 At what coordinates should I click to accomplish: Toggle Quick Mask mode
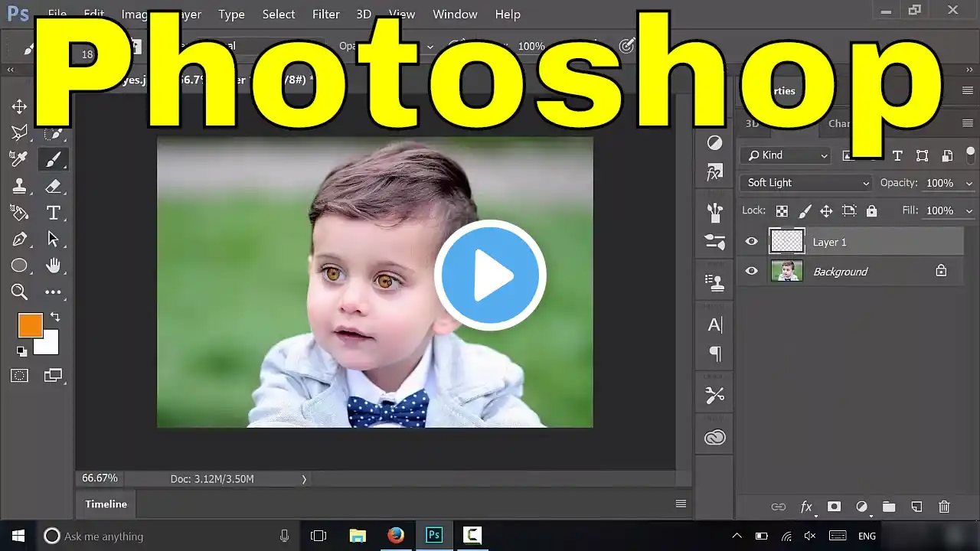[19, 376]
